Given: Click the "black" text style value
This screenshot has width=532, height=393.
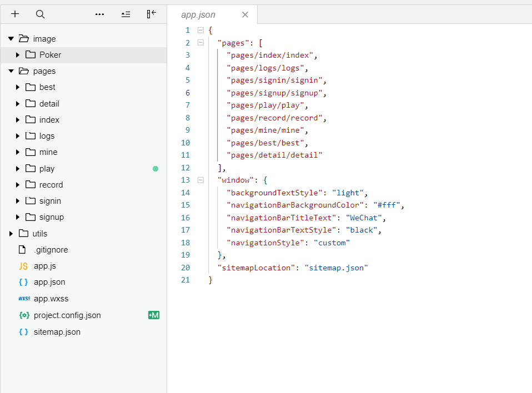Looking at the screenshot, I should (x=362, y=230).
